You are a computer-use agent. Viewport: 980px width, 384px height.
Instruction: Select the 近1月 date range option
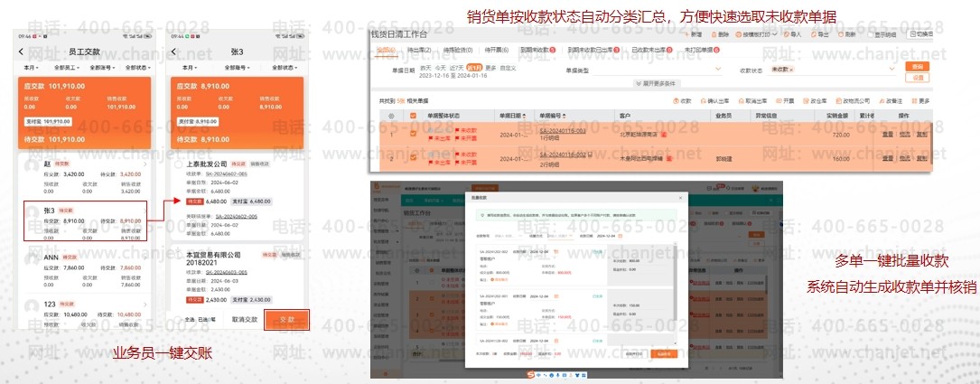click(x=473, y=69)
